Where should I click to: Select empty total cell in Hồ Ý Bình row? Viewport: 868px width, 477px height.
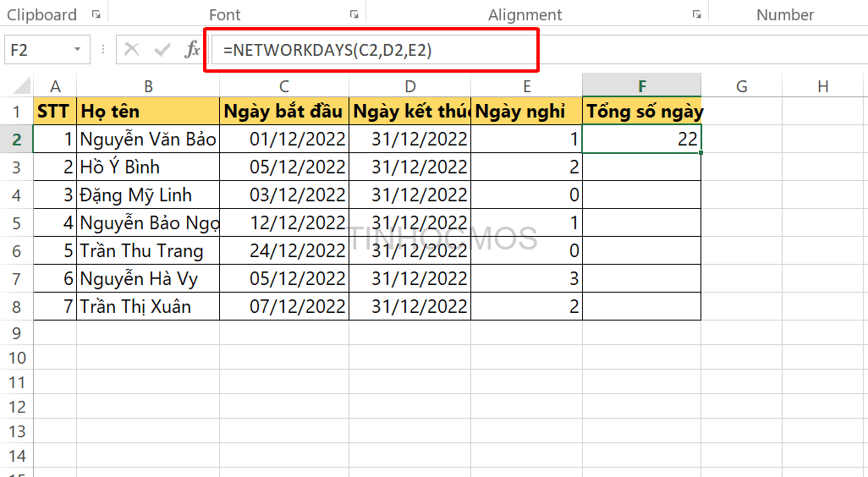point(641,167)
